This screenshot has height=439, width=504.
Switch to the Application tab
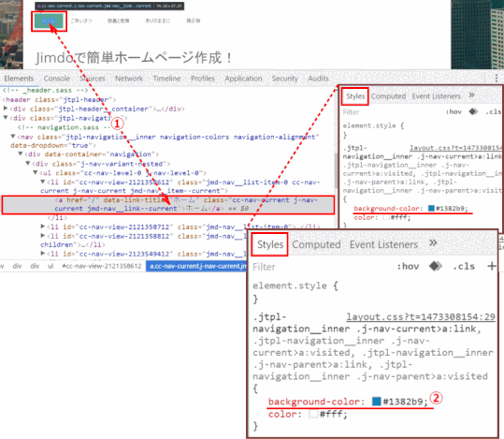[x=243, y=79]
